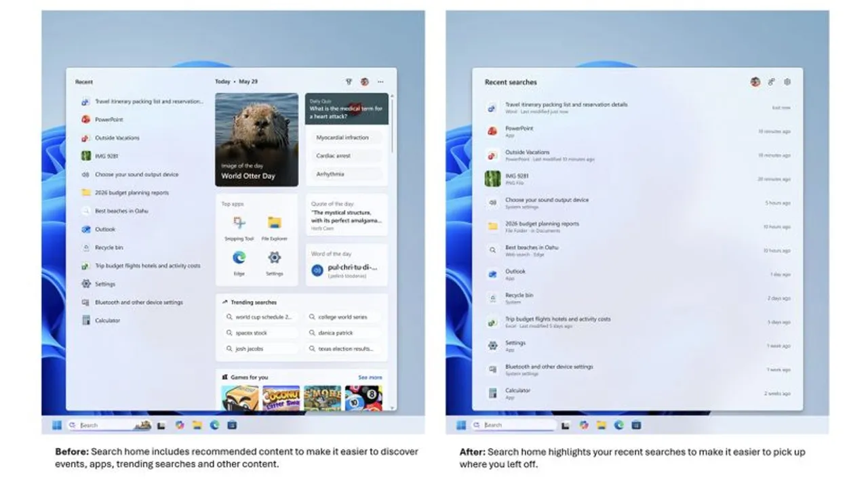Open '2026 budget planning reports' in Recent searches

pyautogui.click(x=637, y=226)
